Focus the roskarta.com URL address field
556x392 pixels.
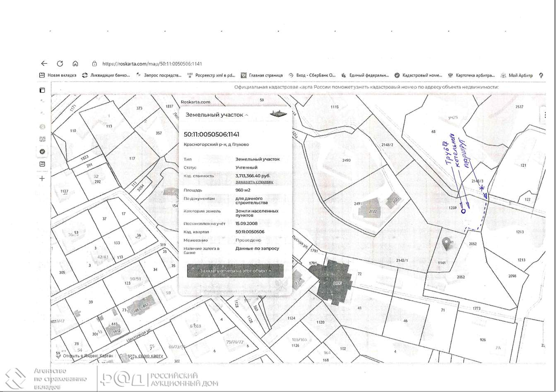click(x=152, y=64)
